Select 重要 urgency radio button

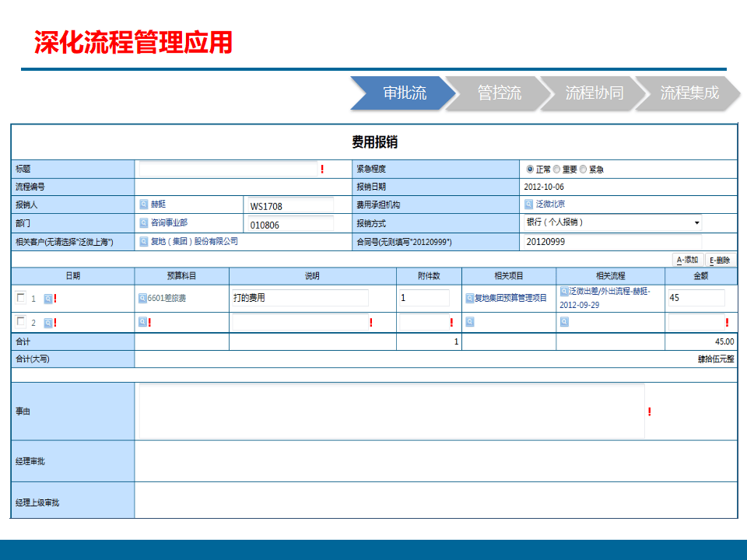pos(556,169)
